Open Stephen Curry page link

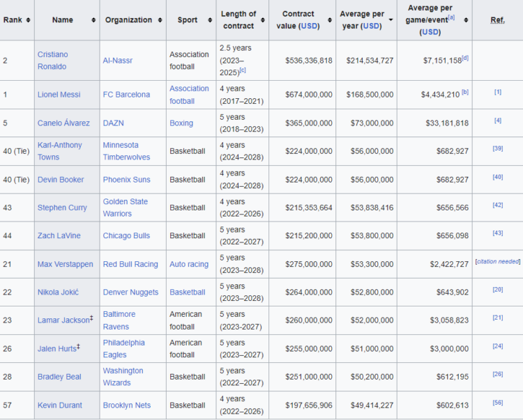pos(62,208)
